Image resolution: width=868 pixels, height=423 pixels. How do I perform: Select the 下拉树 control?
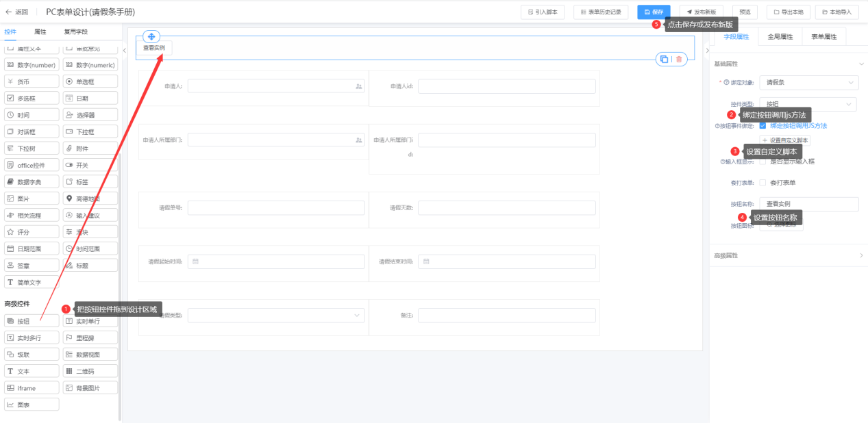(x=32, y=148)
